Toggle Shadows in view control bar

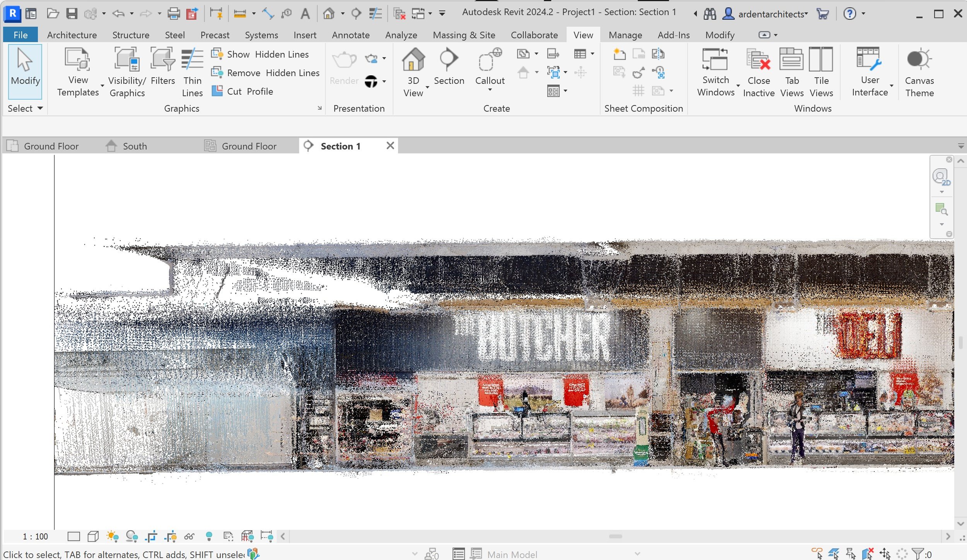click(132, 536)
